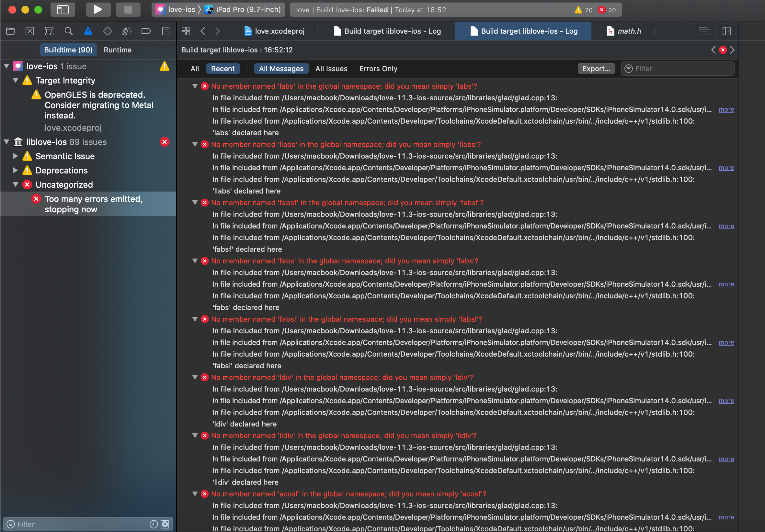Collapse the 'labs' error entry
765x532 pixels.
point(195,86)
